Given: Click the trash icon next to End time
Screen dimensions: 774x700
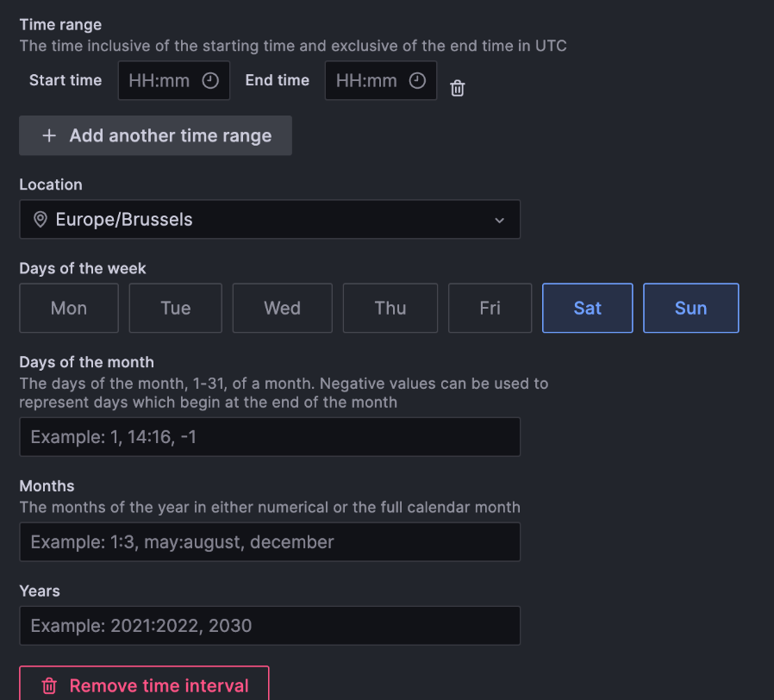Looking at the screenshot, I should coord(458,88).
